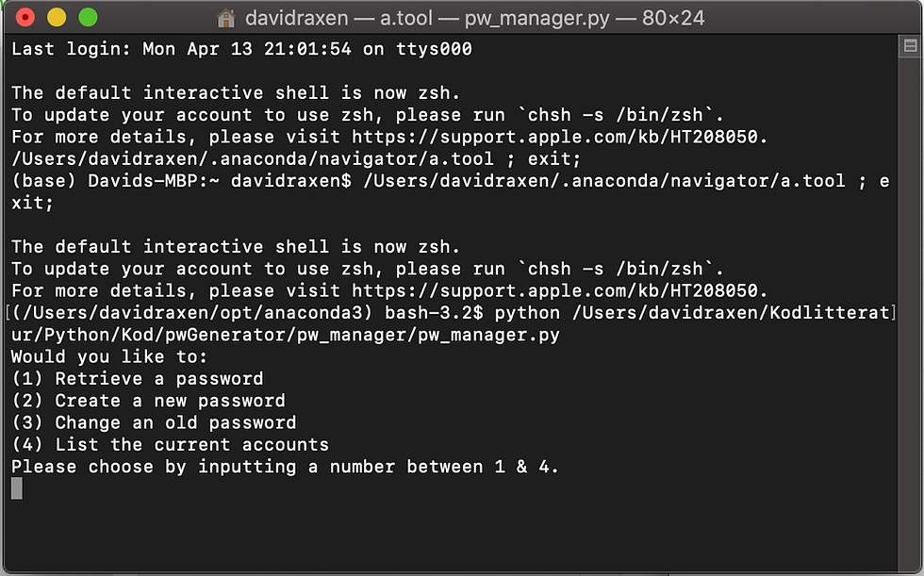Click the '(3) Change an old password' line
924x576 pixels.
click(x=154, y=423)
